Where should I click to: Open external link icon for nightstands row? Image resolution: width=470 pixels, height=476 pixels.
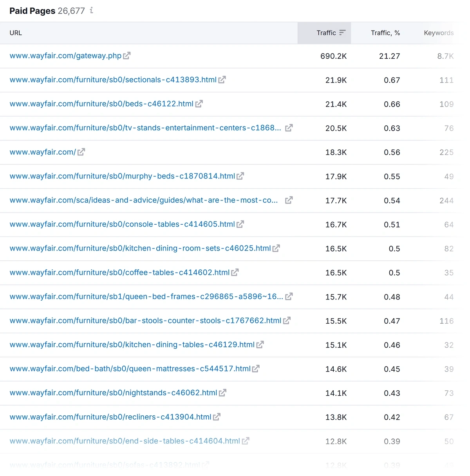tap(222, 393)
